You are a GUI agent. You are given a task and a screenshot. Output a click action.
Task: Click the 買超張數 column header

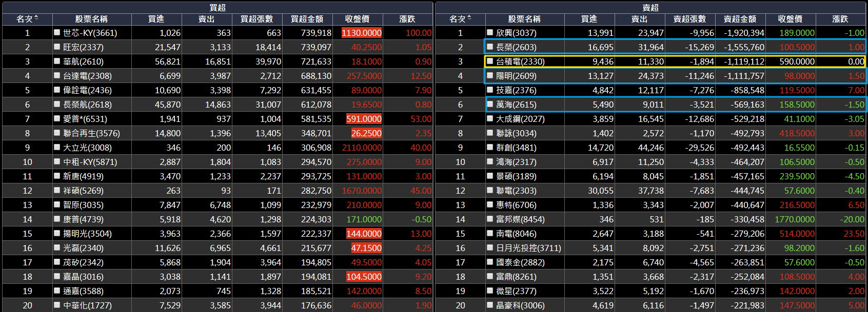click(257, 19)
